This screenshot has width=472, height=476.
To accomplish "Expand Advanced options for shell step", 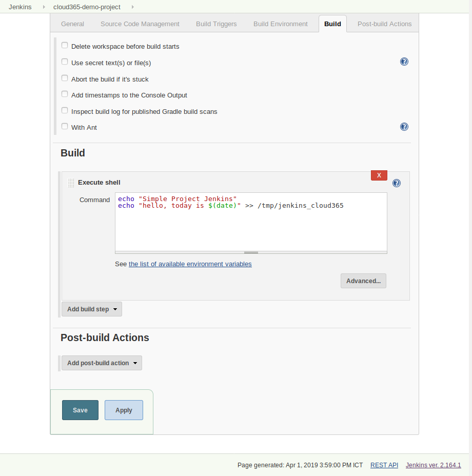I will [363, 281].
